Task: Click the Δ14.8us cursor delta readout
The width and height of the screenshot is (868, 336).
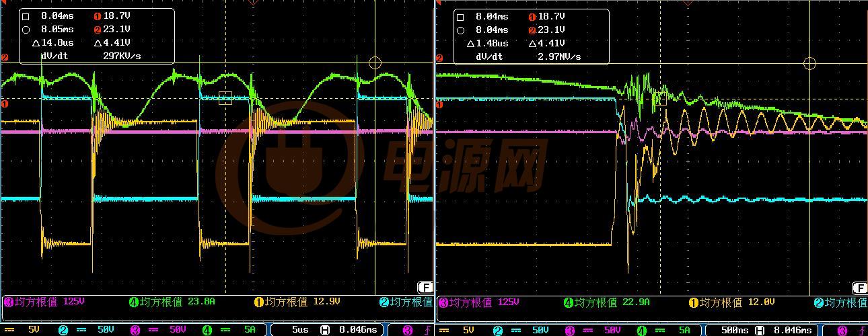Action: coord(53,42)
